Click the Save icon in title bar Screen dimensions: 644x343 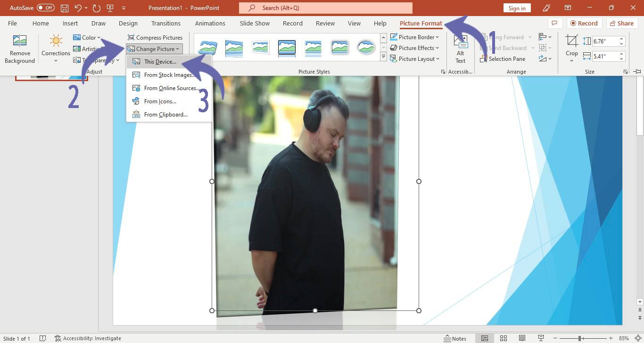pos(65,8)
